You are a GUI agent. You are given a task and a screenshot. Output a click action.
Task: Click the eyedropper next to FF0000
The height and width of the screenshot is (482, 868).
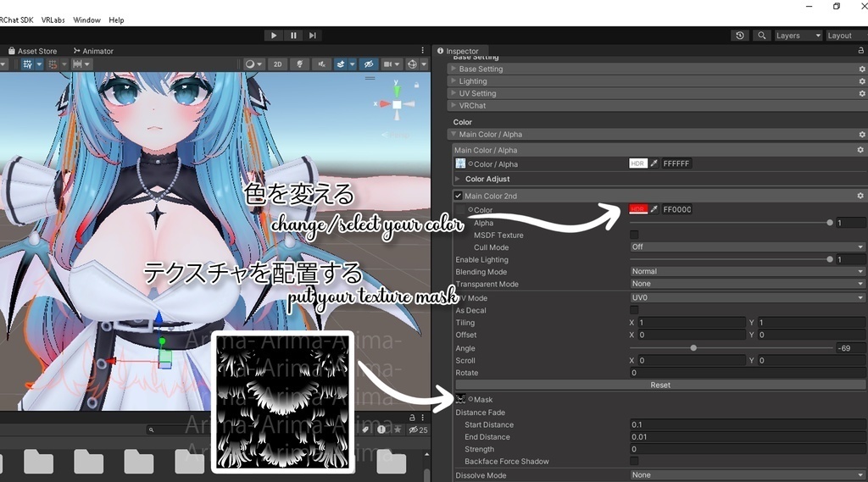[654, 209]
